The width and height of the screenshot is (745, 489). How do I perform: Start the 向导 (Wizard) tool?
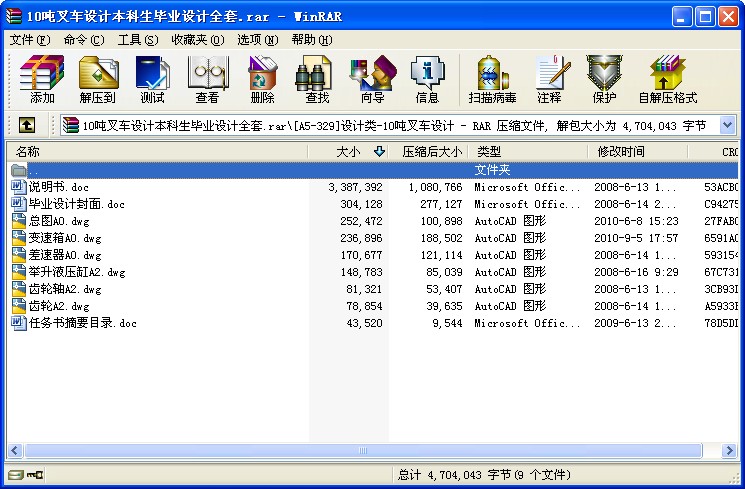(x=372, y=79)
